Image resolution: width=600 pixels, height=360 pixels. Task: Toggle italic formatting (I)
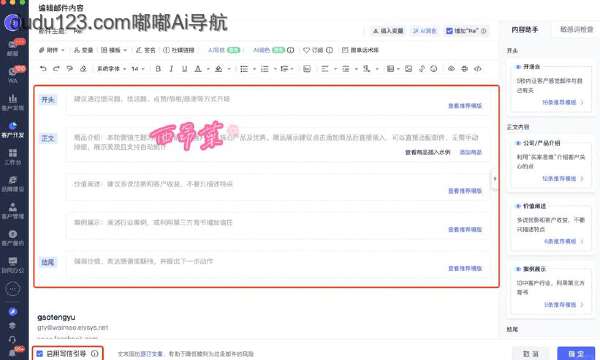coord(171,68)
